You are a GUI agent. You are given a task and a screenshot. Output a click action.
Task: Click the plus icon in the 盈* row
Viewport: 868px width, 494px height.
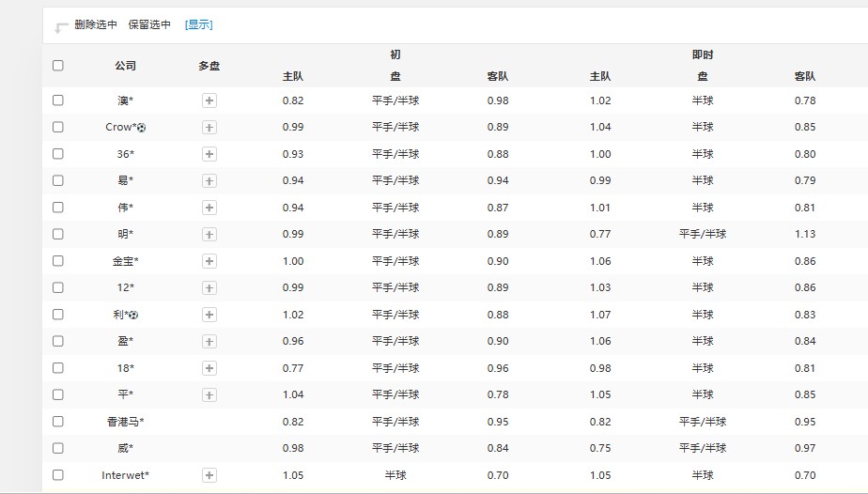[209, 341]
